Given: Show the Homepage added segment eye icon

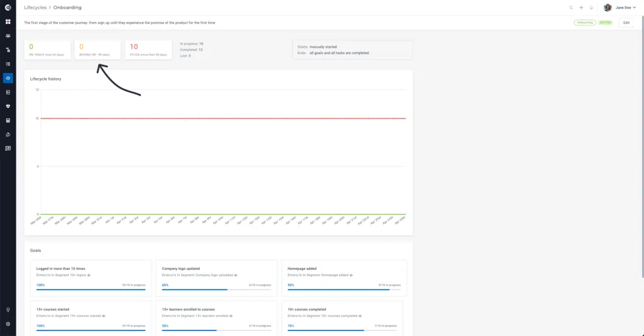Looking at the screenshot, I should (x=351, y=275).
